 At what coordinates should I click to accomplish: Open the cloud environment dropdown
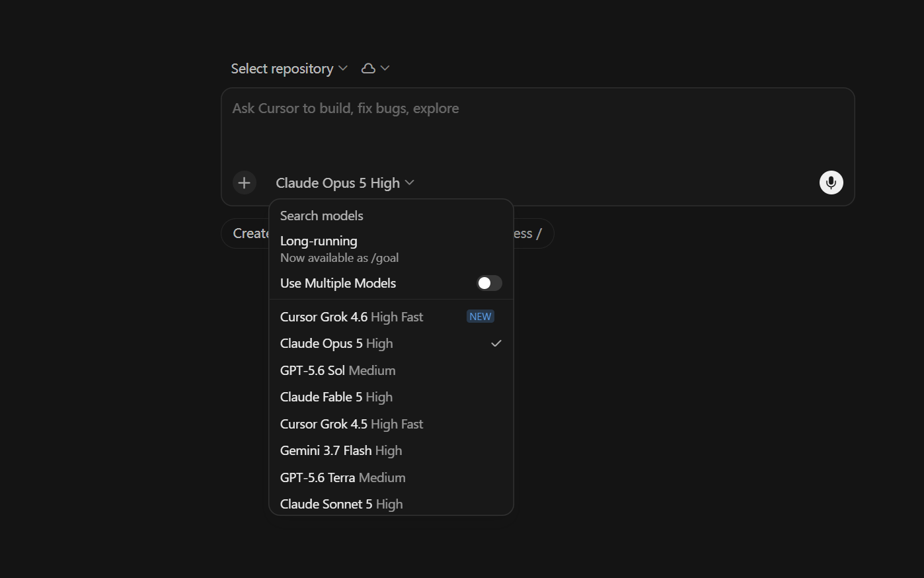(375, 68)
